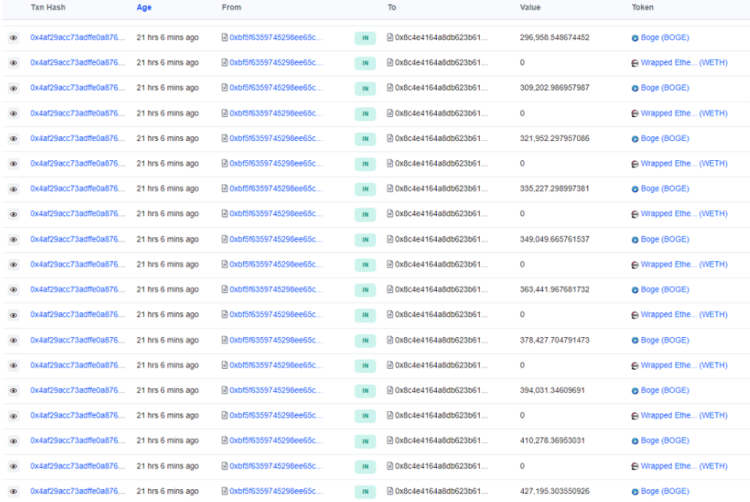
Task: Click the Age column header link
Action: pyautogui.click(x=144, y=7)
